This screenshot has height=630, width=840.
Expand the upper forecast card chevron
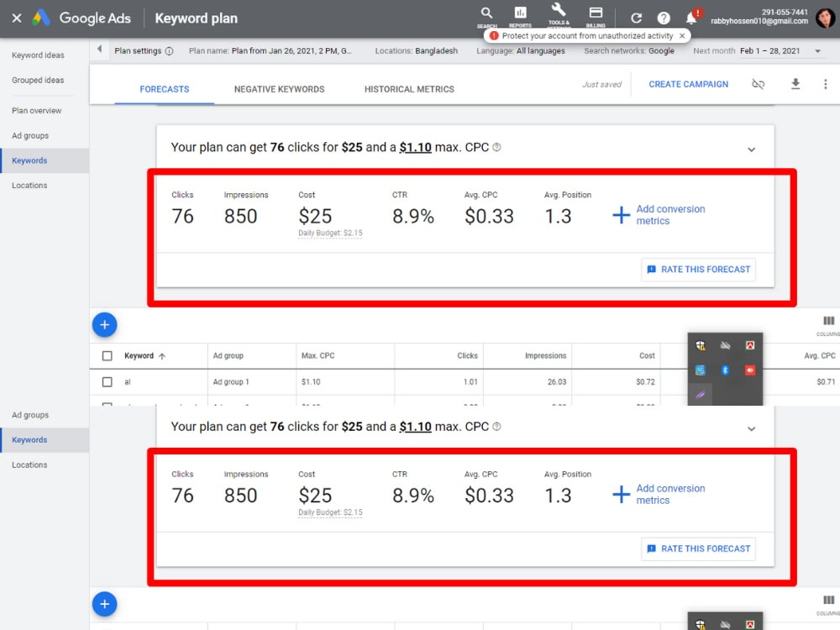pos(751,150)
